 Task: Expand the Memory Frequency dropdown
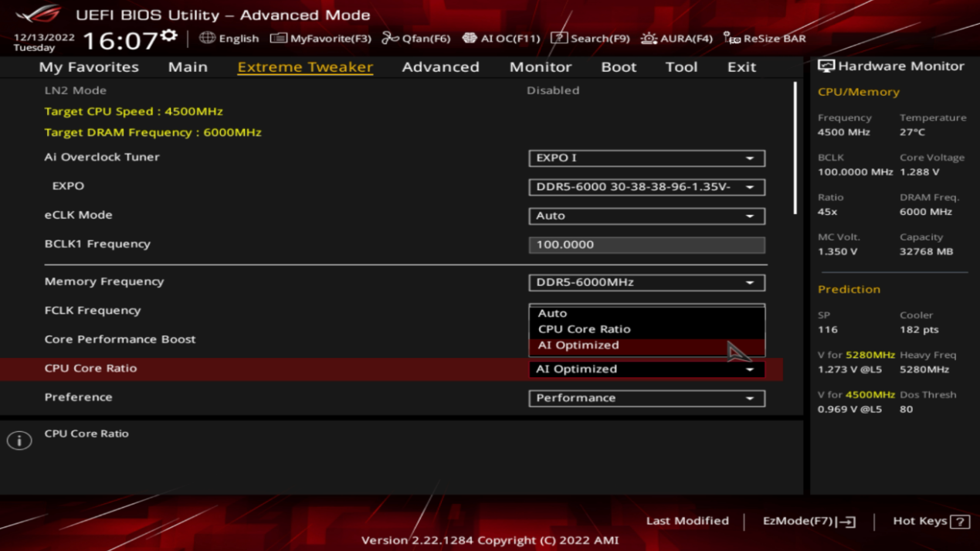click(x=646, y=283)
